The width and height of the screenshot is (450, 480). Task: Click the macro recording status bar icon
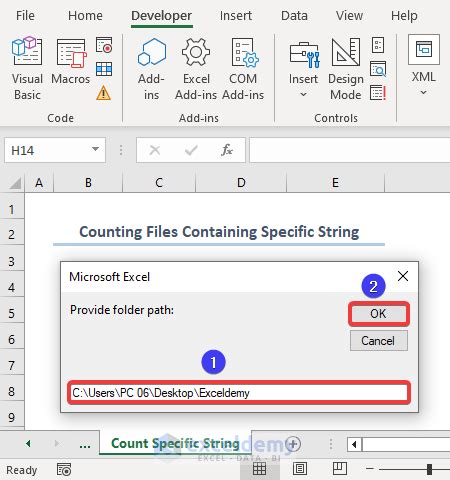[64, 470]
